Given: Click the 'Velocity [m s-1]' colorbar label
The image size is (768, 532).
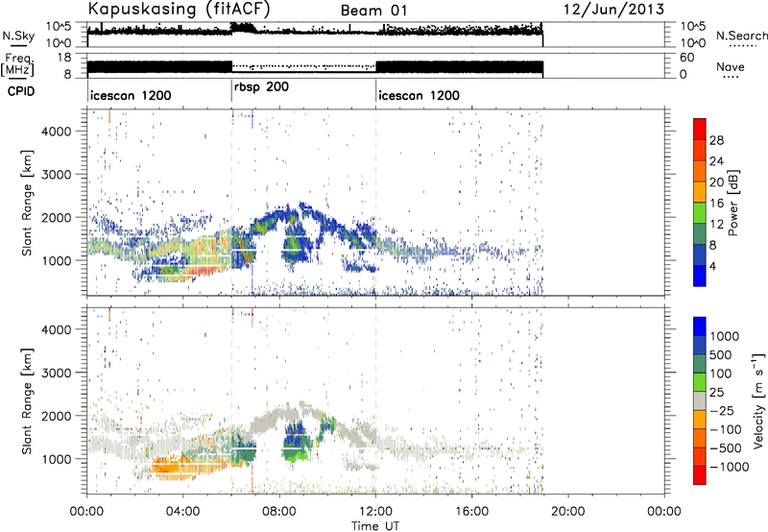Looking at the screenshot, I should point(758,400).
